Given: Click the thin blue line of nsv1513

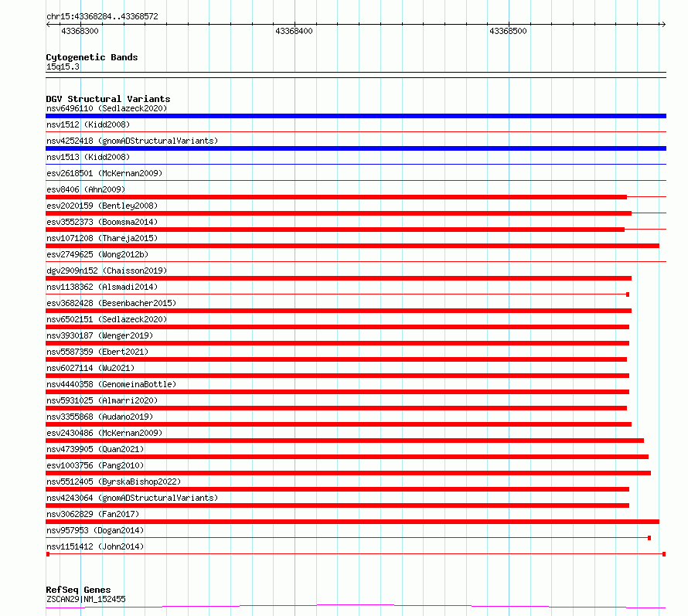Looking at the screenshot, I should pyautogui.click(x=356, y=165).
